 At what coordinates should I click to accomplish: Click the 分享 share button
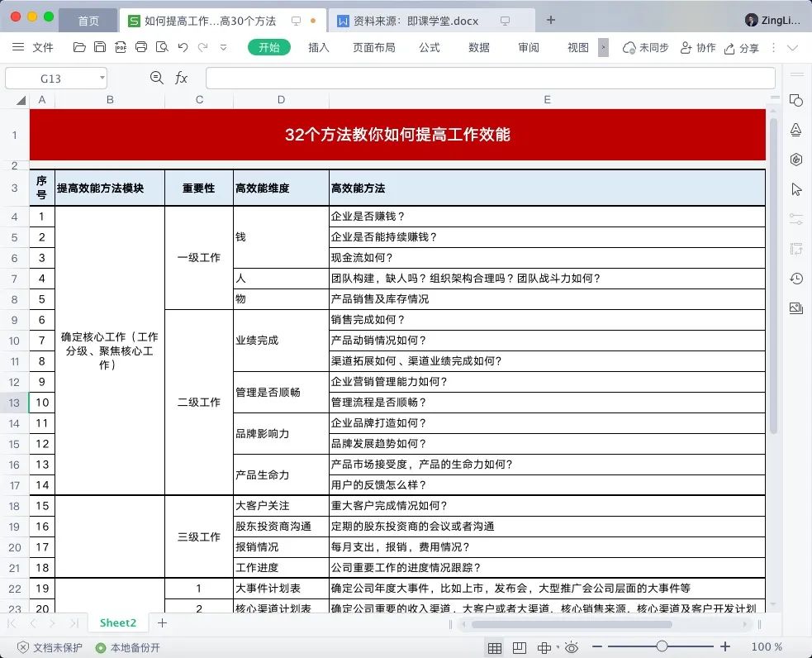pyautogui.click(x=743, y=48)
